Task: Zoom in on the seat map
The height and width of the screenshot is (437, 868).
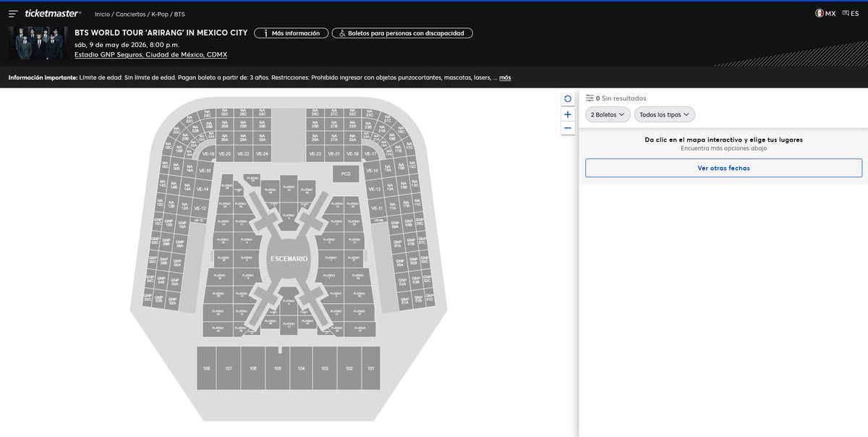Action: [x=568, y=114]
